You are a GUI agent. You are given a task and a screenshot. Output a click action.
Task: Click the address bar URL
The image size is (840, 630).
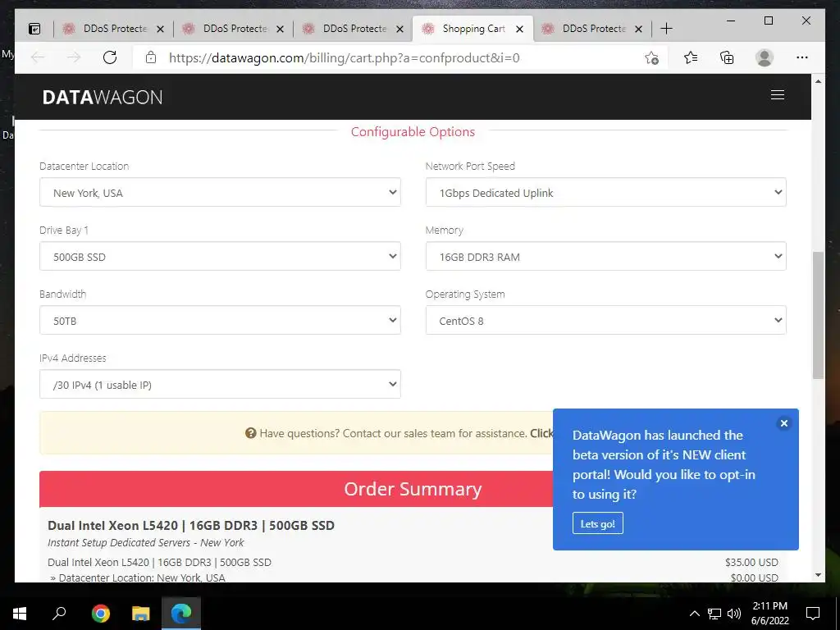[344, 58]
